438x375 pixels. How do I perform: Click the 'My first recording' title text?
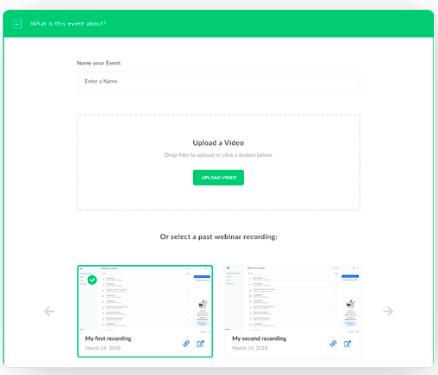click(108, 338)
